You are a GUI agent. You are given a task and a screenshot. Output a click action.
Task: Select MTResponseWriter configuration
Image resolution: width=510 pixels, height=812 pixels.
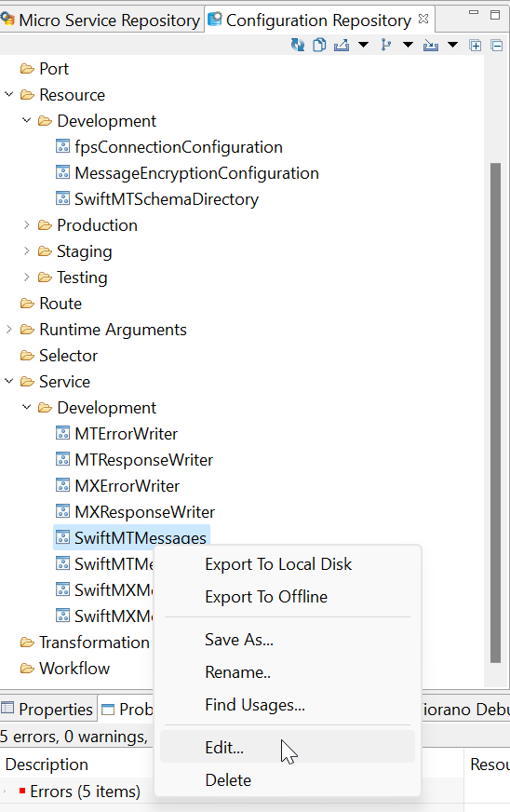pyautogui.click(x=143, y=460)
